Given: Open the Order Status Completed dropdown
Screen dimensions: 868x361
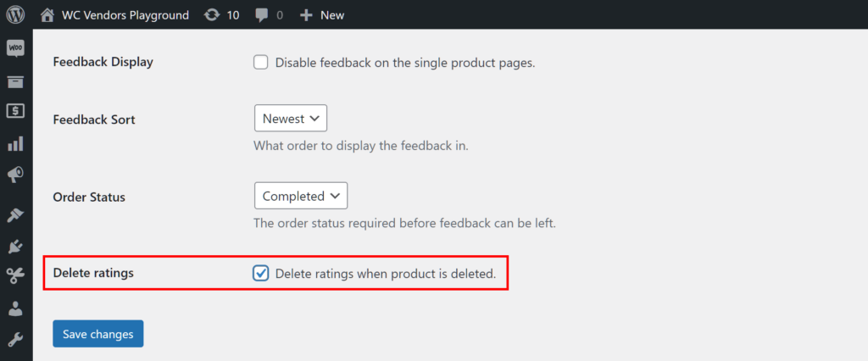Looking at the screenshot, I should (301, 196).
